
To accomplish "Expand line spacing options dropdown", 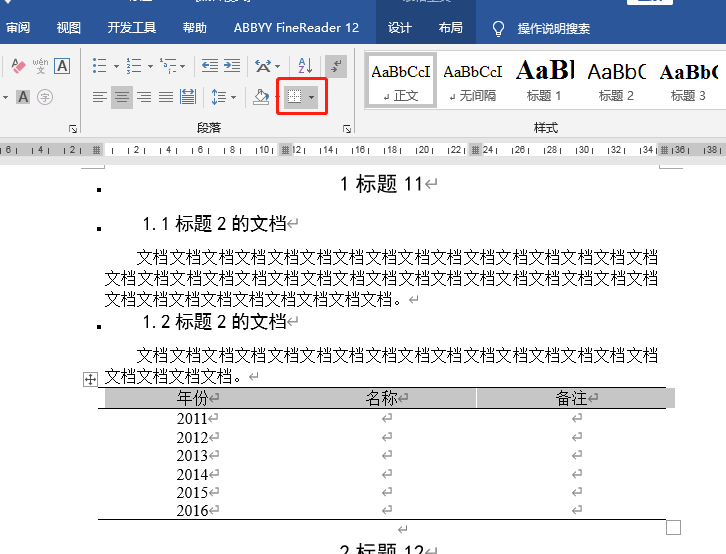I will point(234,97).
